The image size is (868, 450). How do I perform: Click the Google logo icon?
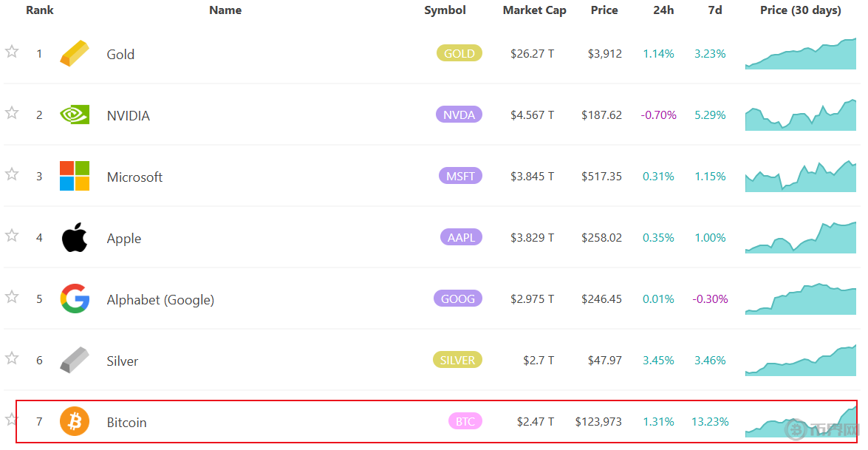tap(75, 299)
